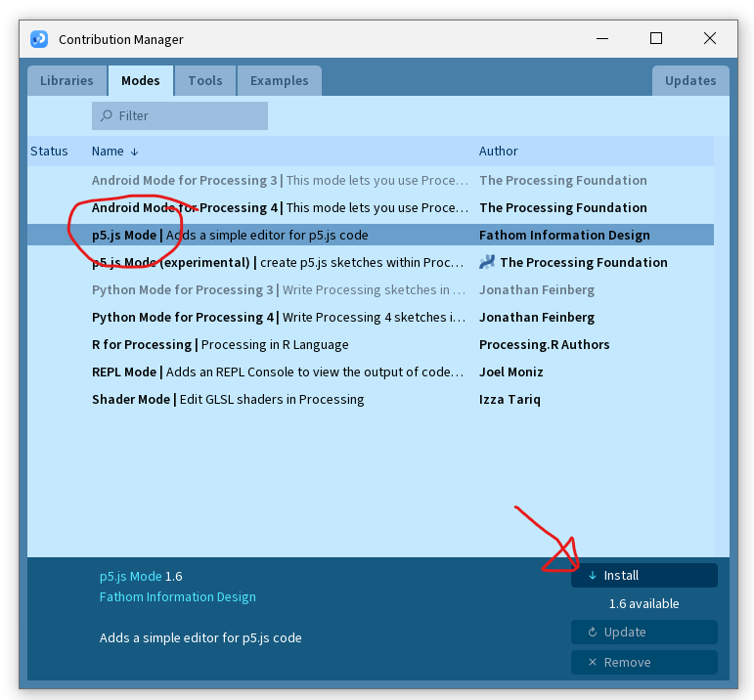Viewport: 754px width, 700px height.
Task: Click the Processing app icon in title bar
Action: pyautogui.click(x=39, y=39)
